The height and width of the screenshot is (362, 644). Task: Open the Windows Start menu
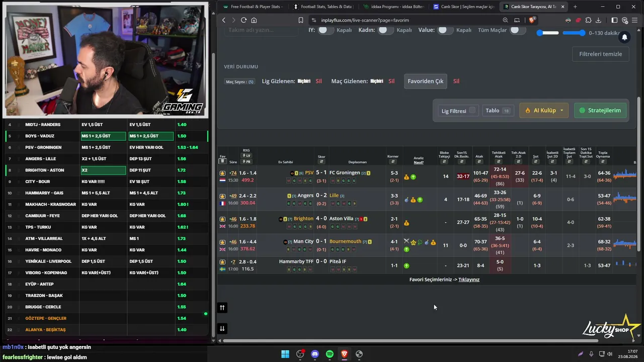coord(285,354)
